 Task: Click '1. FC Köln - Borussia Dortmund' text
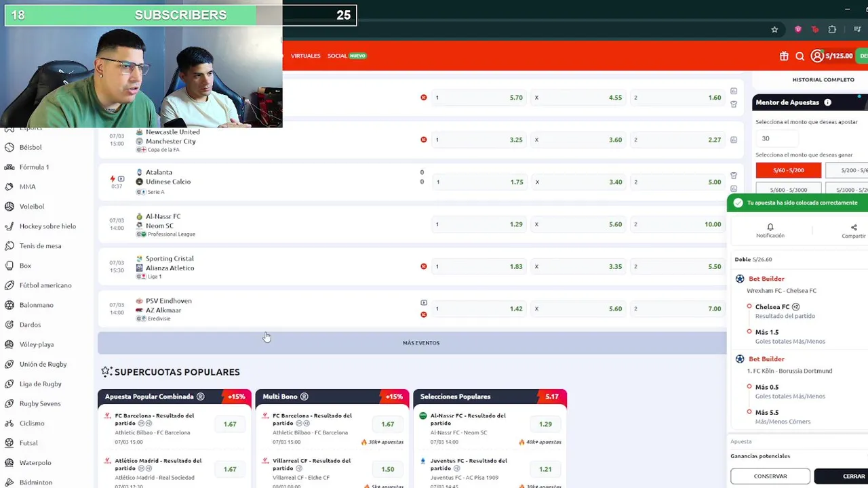click(x=789, y=371)
